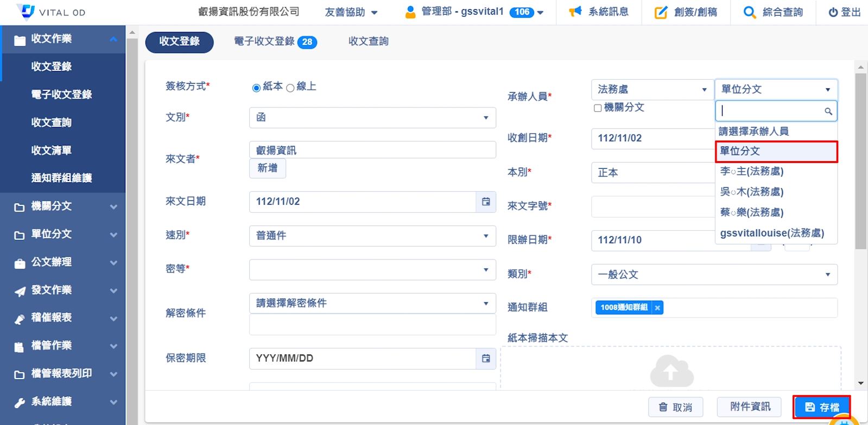868x425 pixels.
Task: Open the 文別 dropdown
Action: pos(372,118)
